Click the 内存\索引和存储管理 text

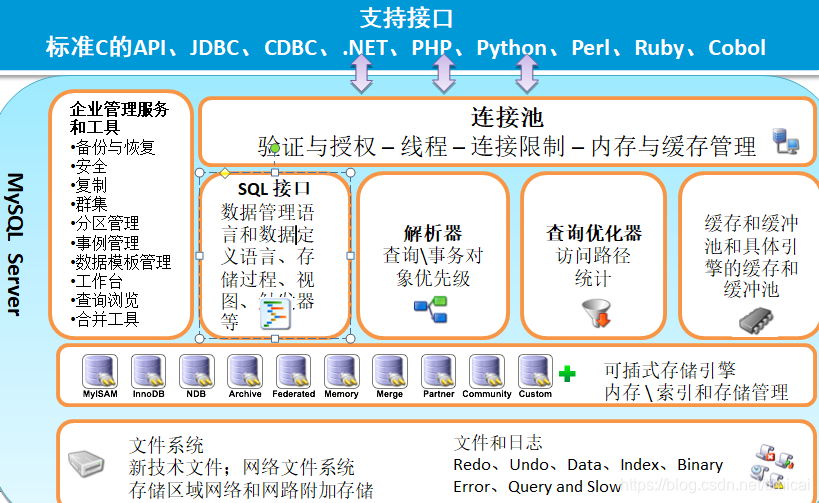point(696,392)
